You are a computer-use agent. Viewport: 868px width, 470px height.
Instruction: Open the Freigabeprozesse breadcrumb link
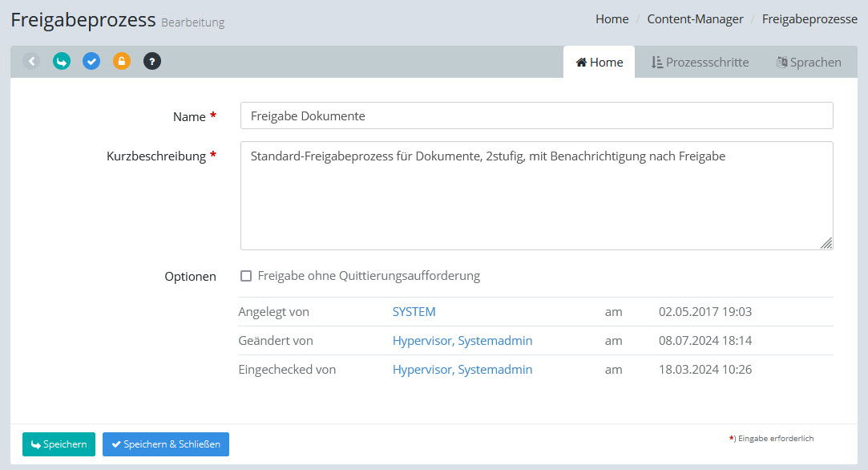(x=809, y=19)
